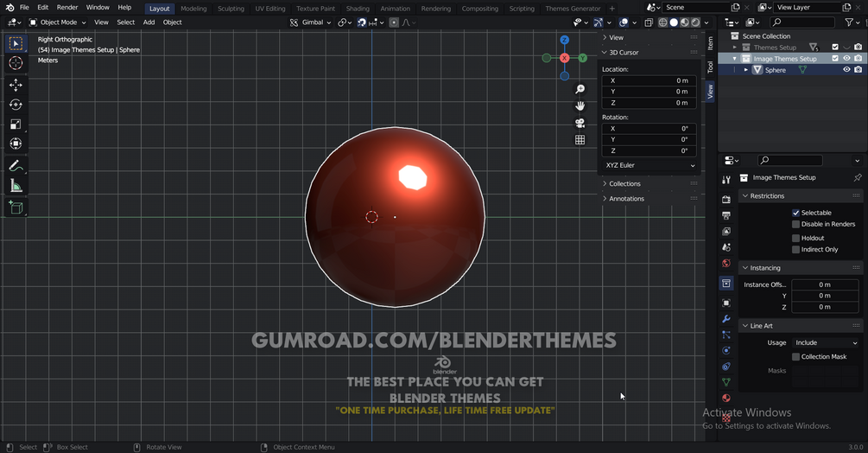Click the viewport zoom magnifier icon

tap(580, 89)
